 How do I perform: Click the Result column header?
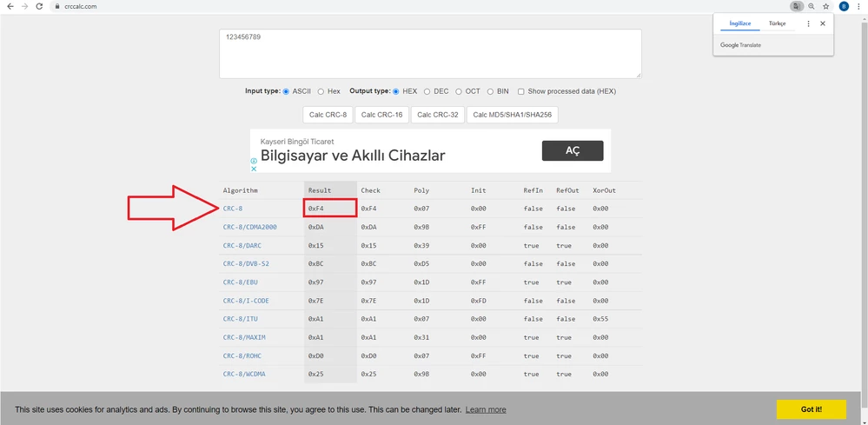pyautogui.click(x=320, y=190)
